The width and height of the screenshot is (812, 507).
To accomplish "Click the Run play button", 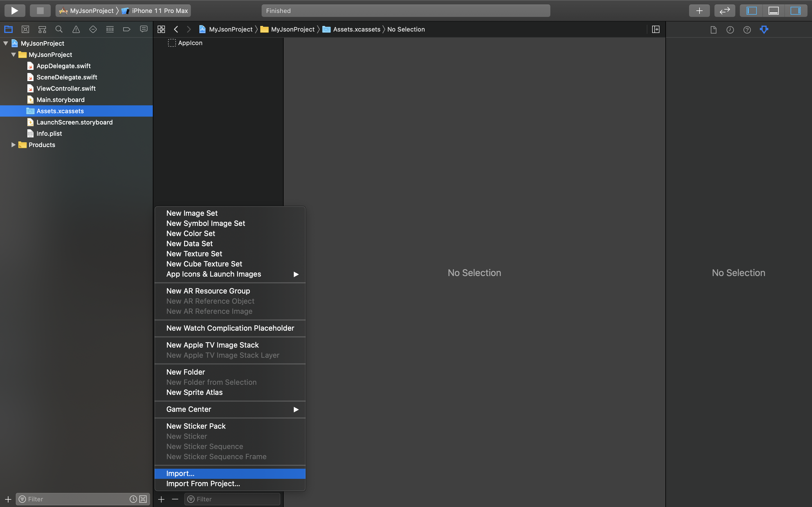I will click(14, 11).
